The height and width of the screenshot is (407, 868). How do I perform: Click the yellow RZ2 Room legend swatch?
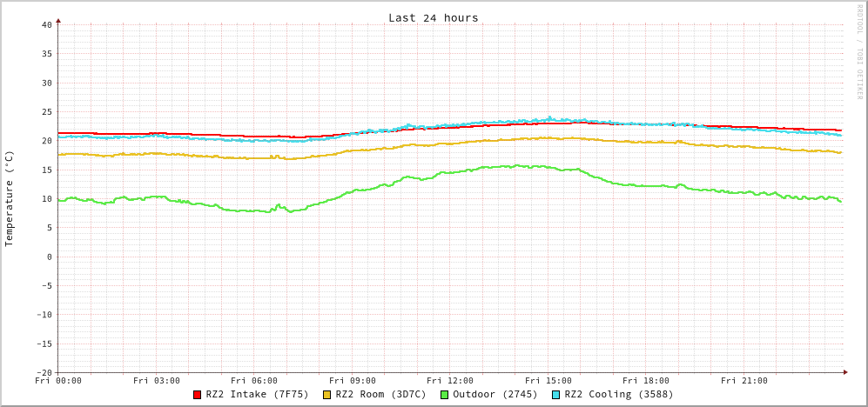click(x=327, y=395)
